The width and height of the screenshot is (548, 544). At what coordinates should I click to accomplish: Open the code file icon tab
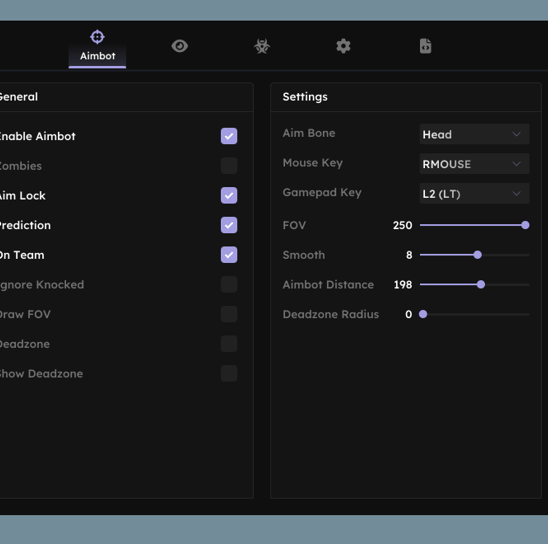425,46
